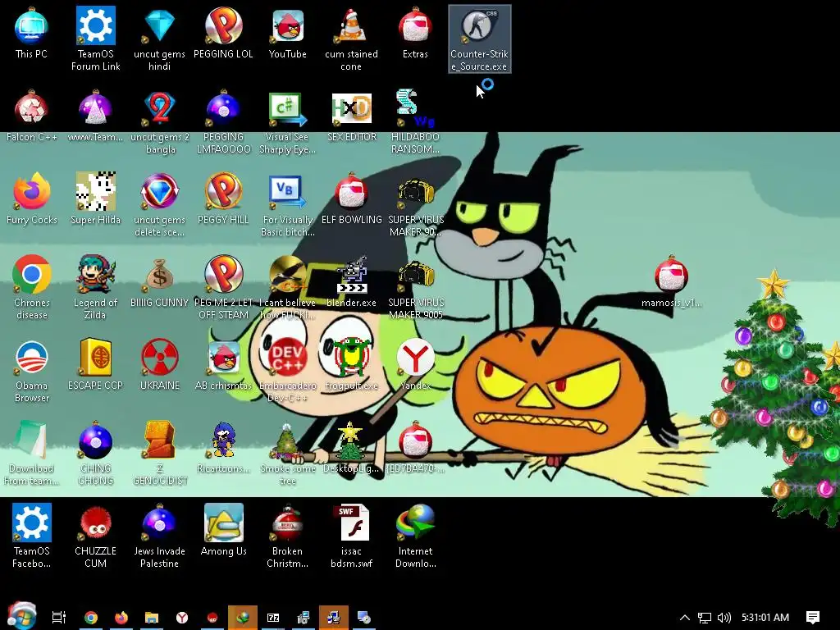The height and width of the screenshot is (630, 840).
Task: Open the volume speaker tray icon
Action: (x=724, y=618)
